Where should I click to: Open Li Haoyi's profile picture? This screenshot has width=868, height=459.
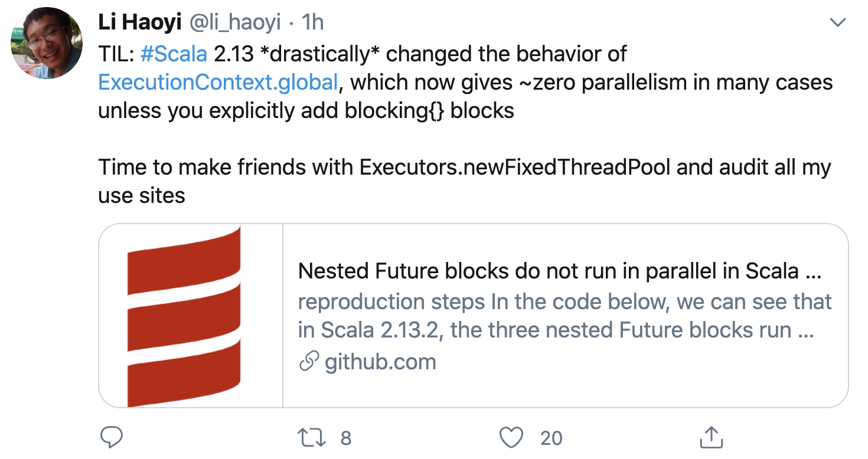click(47, 44)
